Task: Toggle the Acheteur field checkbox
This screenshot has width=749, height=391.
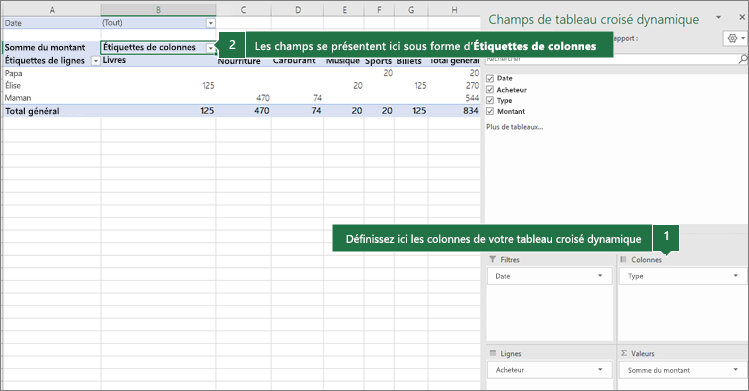Action: pyautogui.click(x=490, y=90)
